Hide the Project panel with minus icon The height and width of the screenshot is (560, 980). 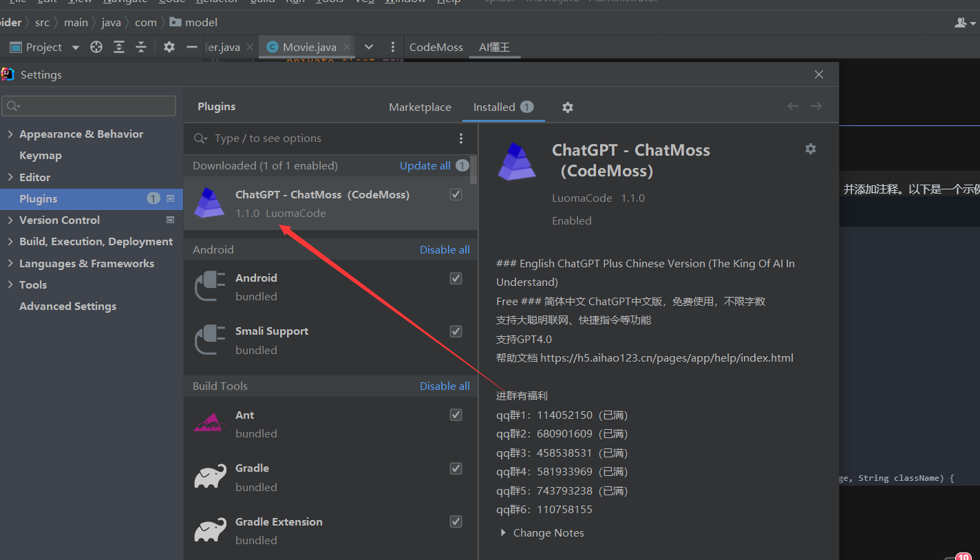(192, 47)
